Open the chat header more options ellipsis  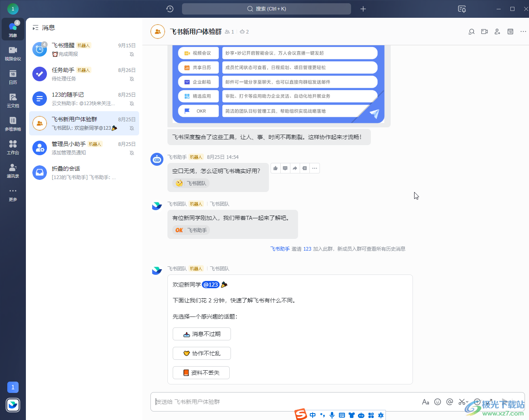point(523,32)
